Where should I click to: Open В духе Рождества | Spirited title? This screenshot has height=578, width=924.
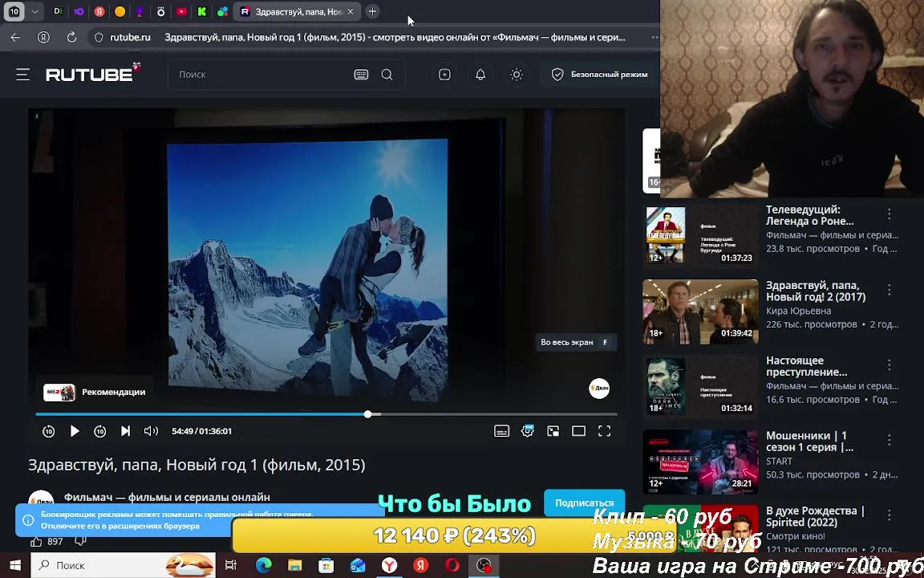point(815,517)
